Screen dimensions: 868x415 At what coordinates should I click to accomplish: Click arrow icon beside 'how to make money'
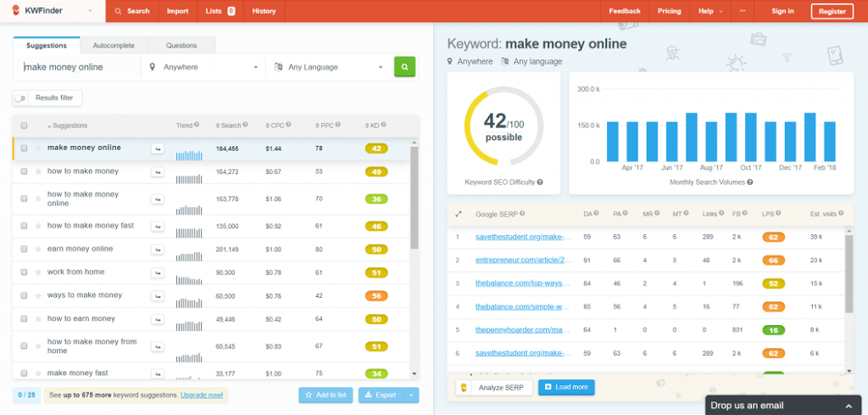[158, 171]
